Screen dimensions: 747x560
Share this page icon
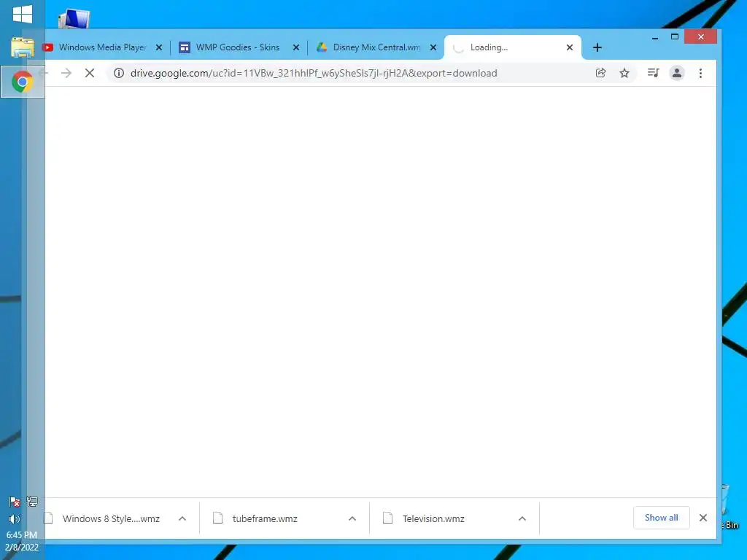tap(601, 73)
